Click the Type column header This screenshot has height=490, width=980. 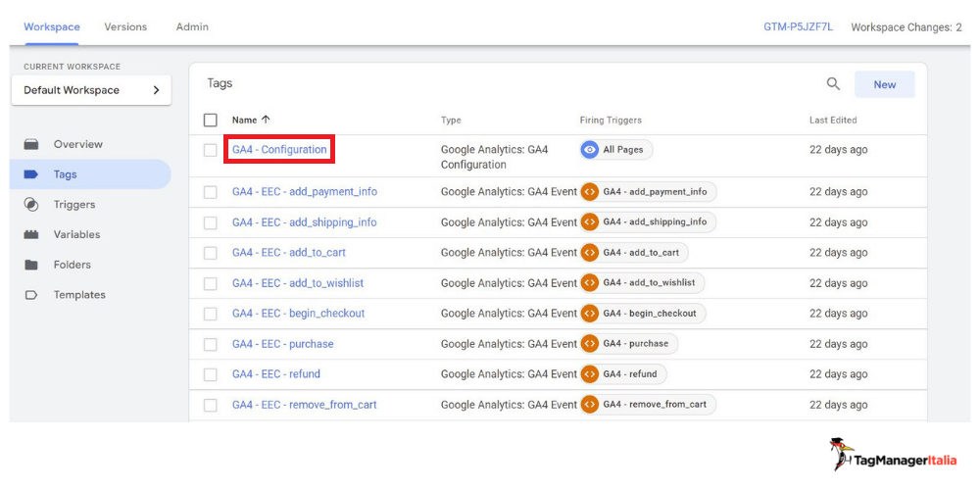[451, 120]
